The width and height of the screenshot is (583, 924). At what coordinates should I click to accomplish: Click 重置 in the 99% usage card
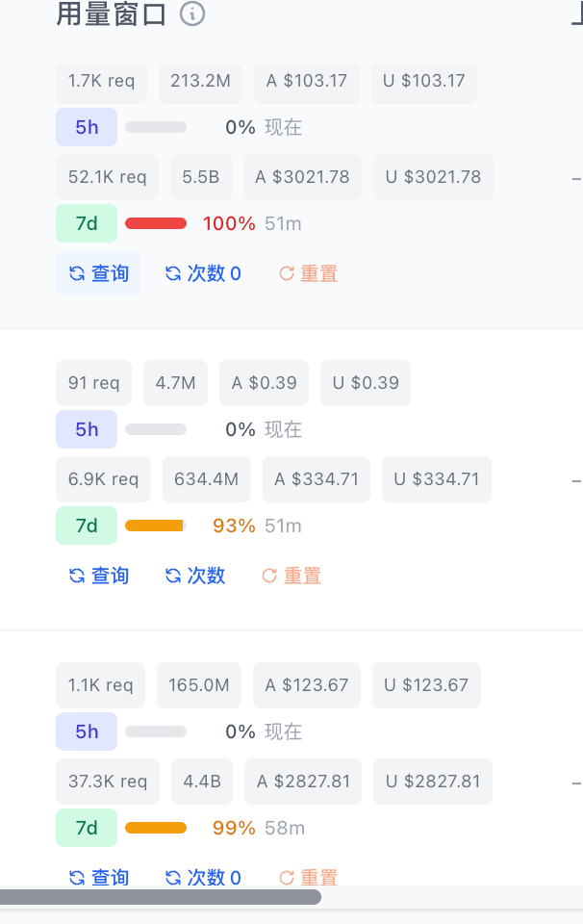click(x=308, y=878)
